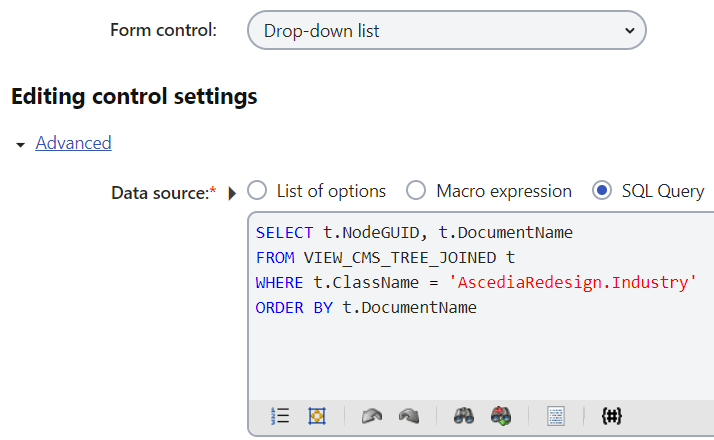Click the List of options label

pos(331,191)
